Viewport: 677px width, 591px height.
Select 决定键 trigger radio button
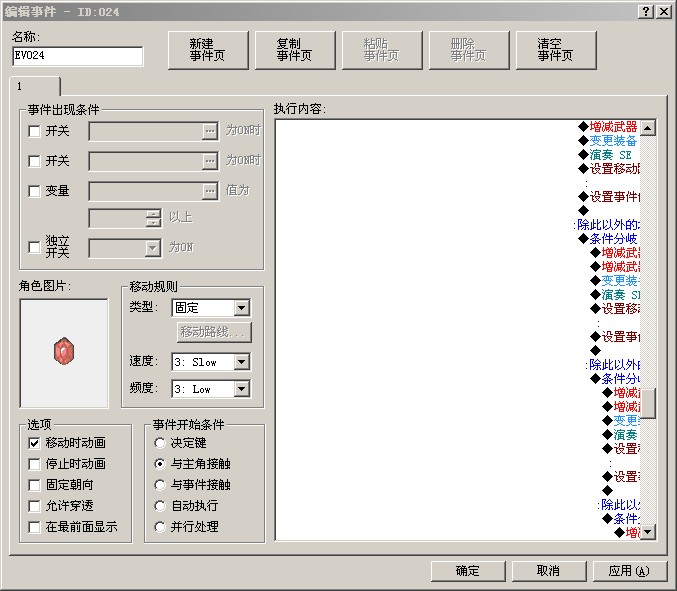point(160,443)
